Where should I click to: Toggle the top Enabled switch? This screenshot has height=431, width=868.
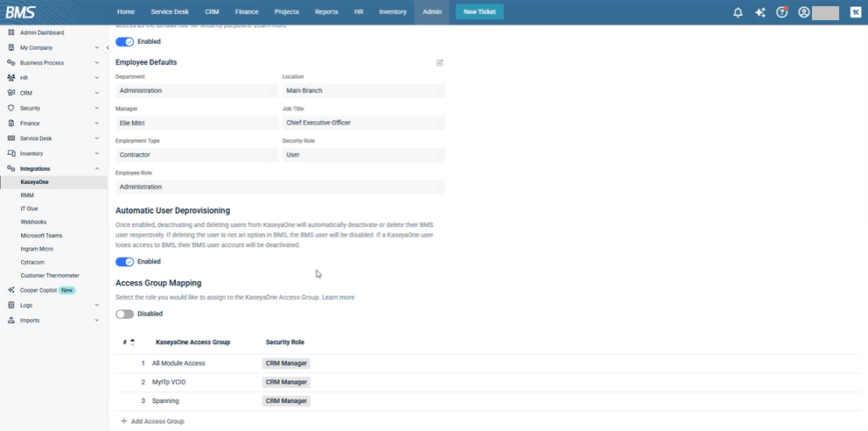click(125, 41)
